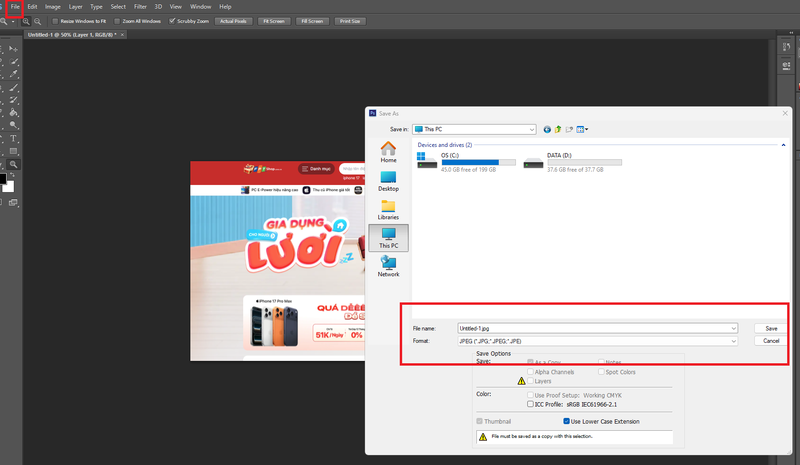The width and height of the screenshot is (800, 465).
Task: Expand the right panel dock arrows
Action: pos(791,33)
